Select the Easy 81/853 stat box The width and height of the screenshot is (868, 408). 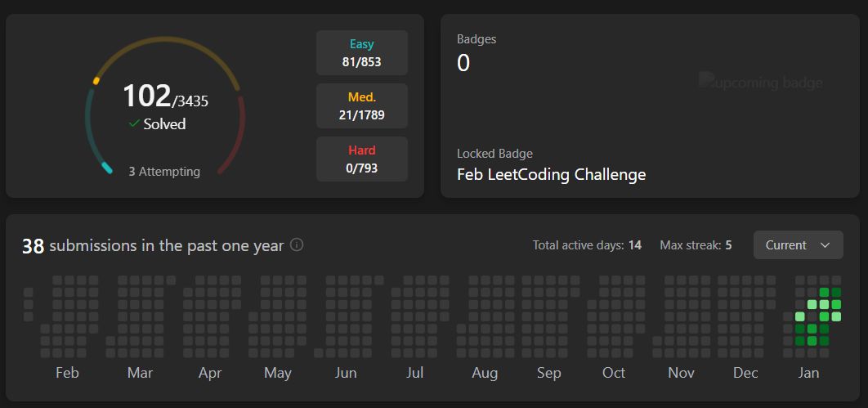tap(362, 52)
